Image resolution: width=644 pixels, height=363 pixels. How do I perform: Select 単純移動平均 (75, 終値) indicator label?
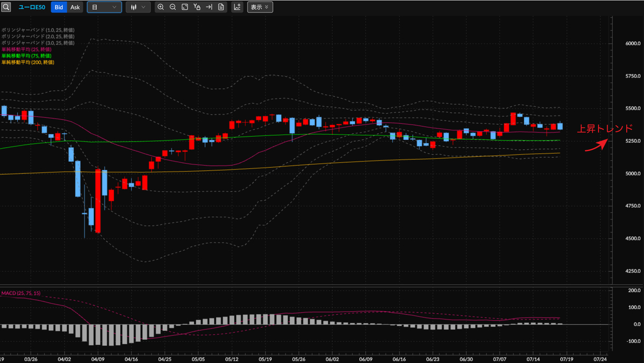(27, 56)
